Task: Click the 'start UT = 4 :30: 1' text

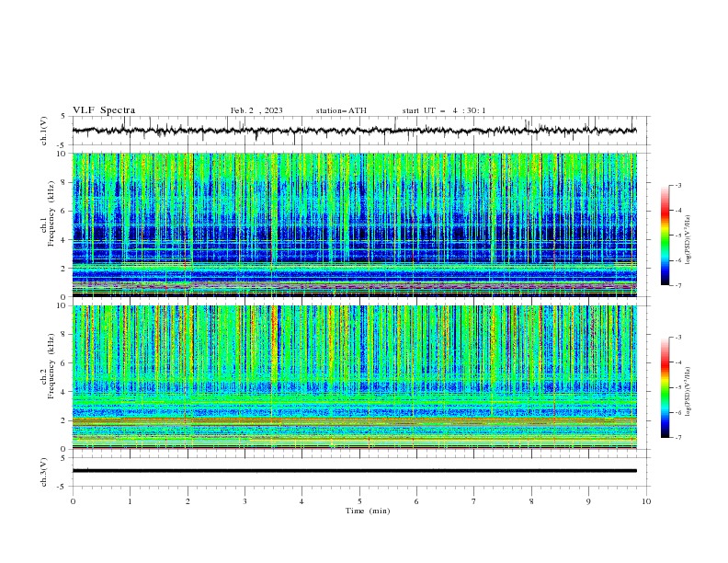Action: coord(444,110)
